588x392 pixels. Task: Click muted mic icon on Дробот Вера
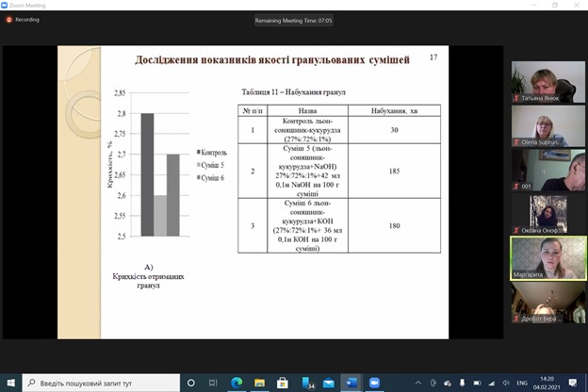(x=516, y=318)
